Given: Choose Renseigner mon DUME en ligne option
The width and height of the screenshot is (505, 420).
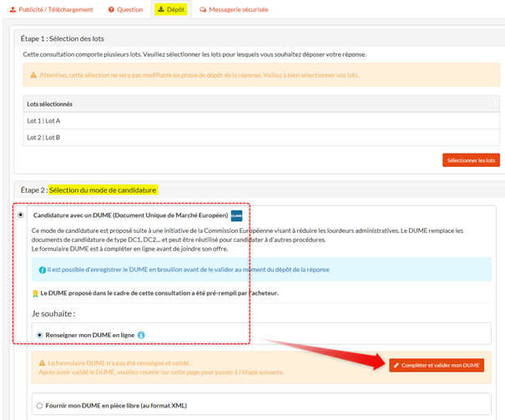Looking at the screenshot, I should pyautogui.click(x=39, y=335).
